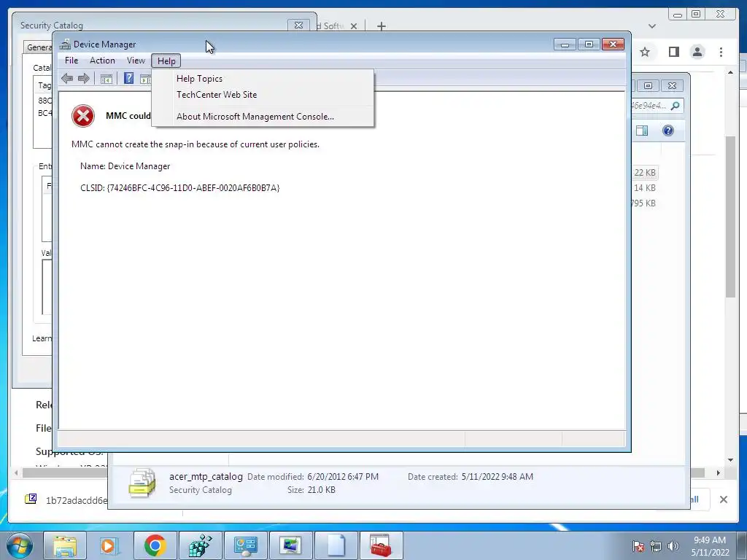Switch to Google Chrome on the taskbar
747x560 pixels.
coord(155,545)
